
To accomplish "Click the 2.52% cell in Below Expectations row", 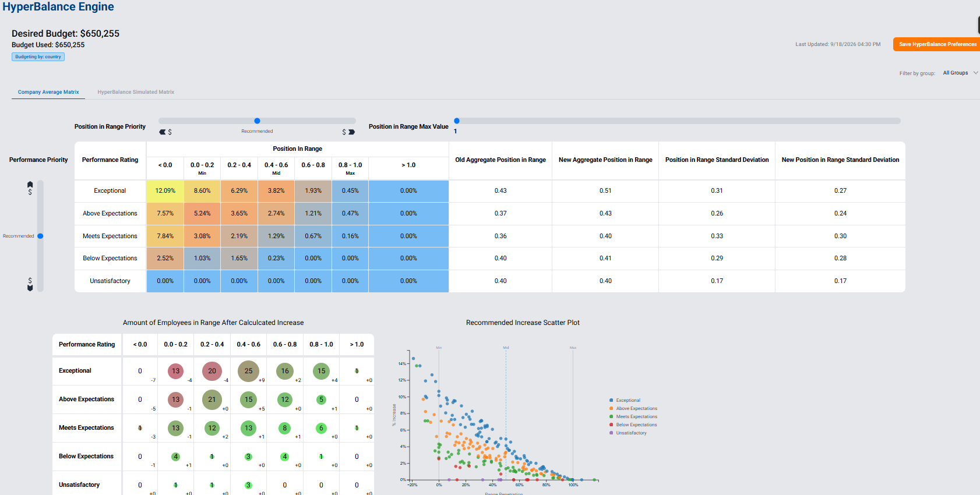I will point(165,259).
